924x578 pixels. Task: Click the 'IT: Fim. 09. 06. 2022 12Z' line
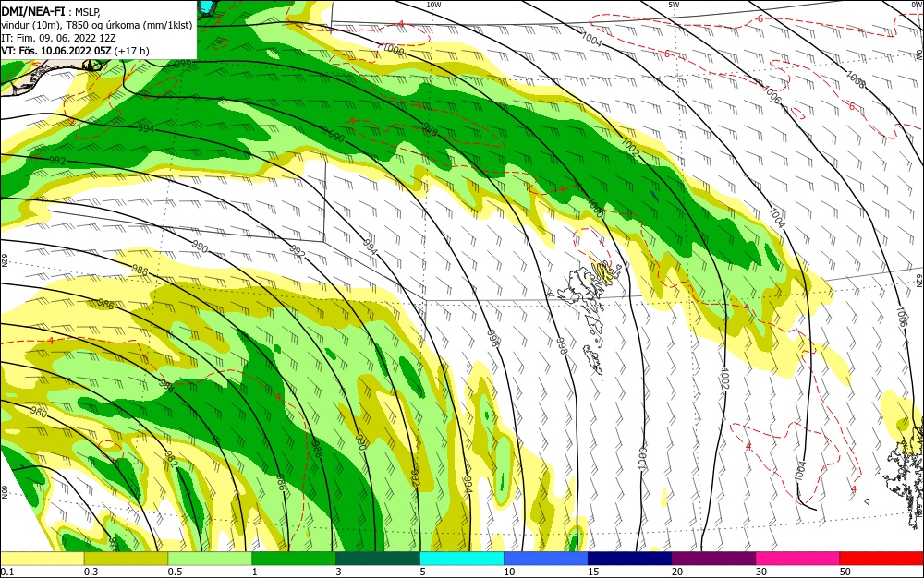[x=58, y=38]
